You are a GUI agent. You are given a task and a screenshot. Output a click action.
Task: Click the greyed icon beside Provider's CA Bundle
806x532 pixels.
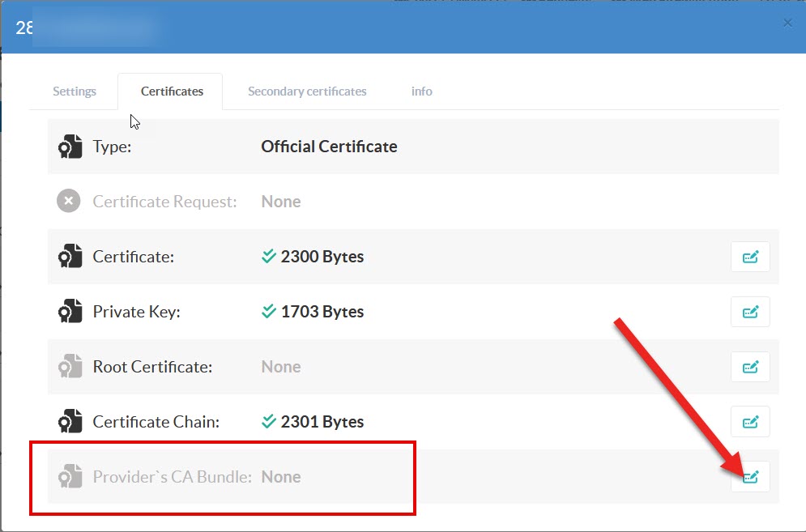pyautogui.click(x=70, y=477)
